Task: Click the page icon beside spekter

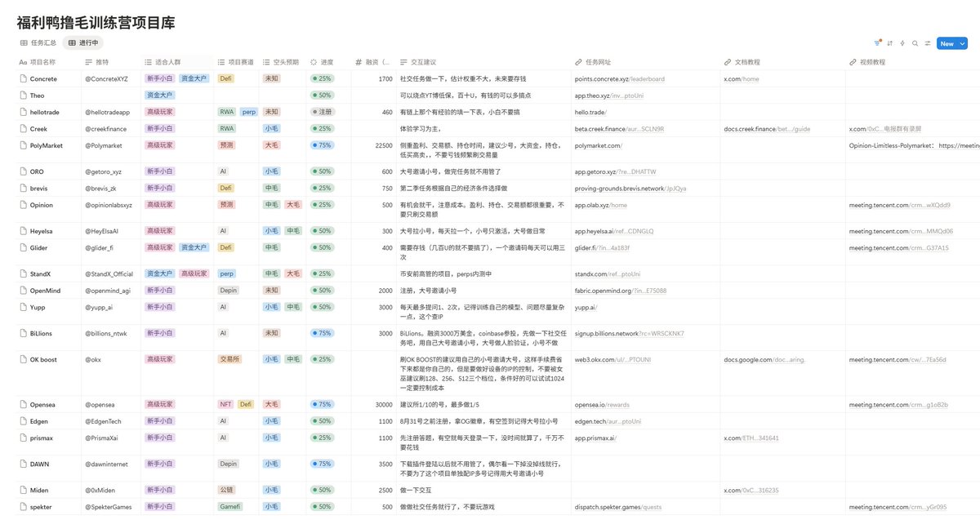Action: pos(23,507)
